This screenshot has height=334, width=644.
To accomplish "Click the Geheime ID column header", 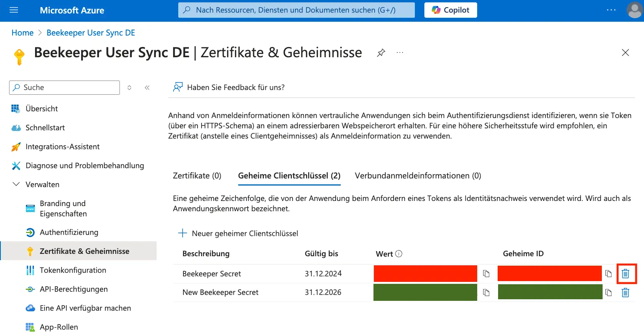I will point(523,254).
